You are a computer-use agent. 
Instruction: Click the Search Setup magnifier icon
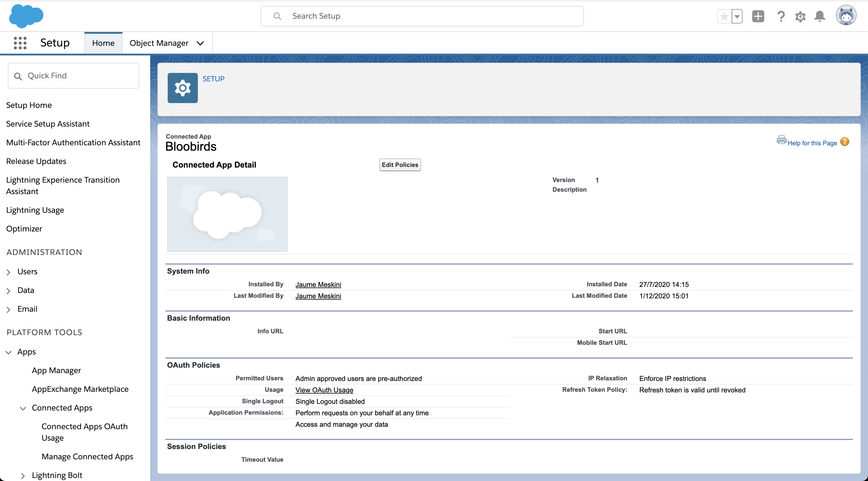pyautogui.click(x=277, y=16)
